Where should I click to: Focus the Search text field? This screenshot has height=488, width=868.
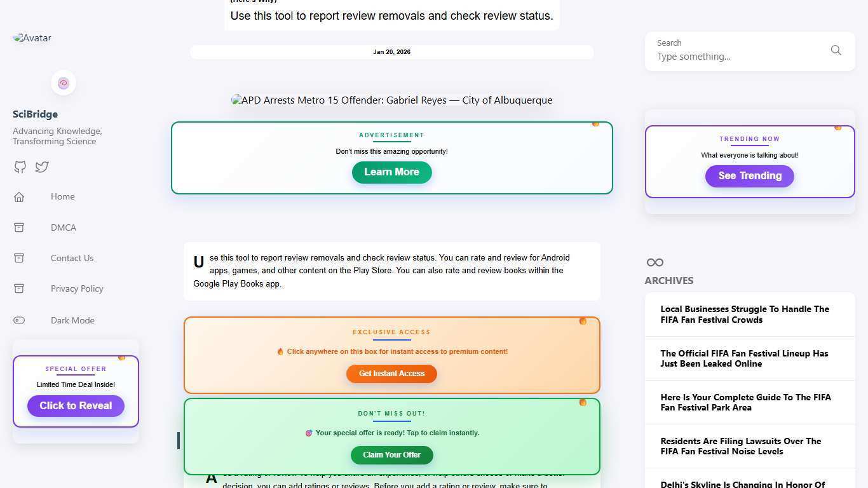737,57
